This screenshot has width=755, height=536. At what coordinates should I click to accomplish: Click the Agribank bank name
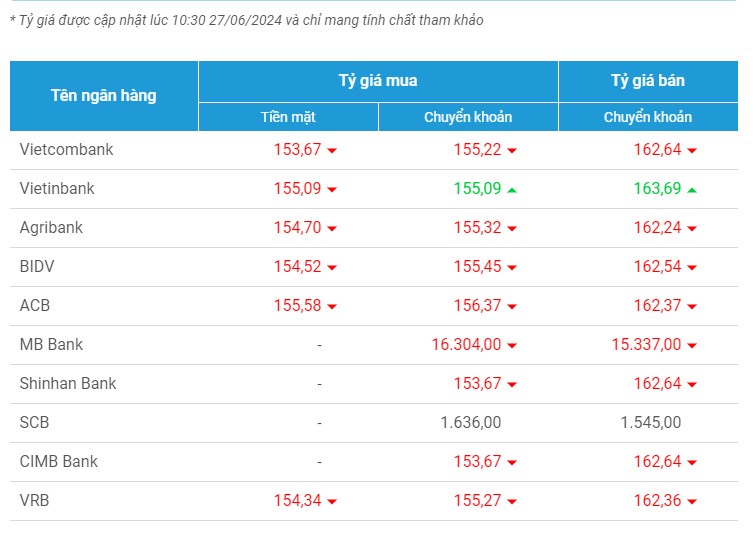pyautogui.click(x=51, y=228)
